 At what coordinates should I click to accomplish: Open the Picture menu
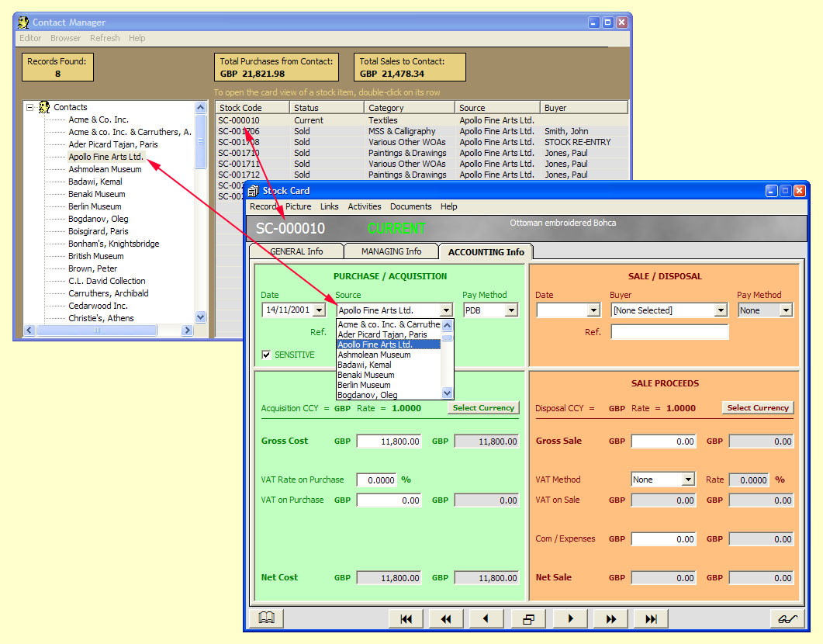(x=298, y=206)
